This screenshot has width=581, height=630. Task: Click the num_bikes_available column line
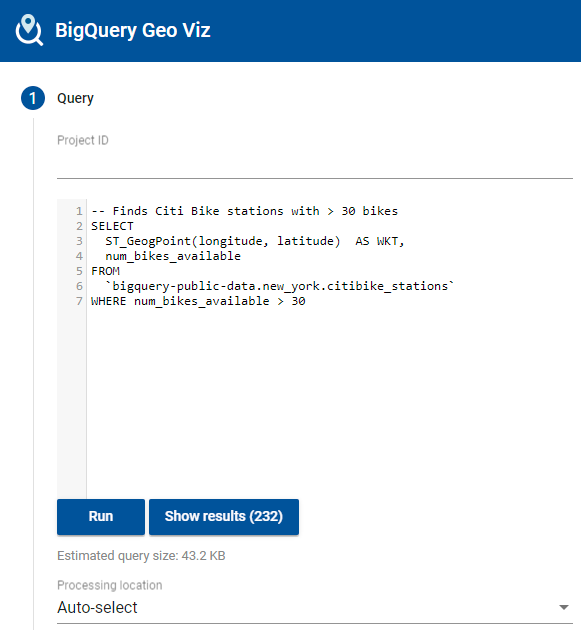[x=173, y=256]
